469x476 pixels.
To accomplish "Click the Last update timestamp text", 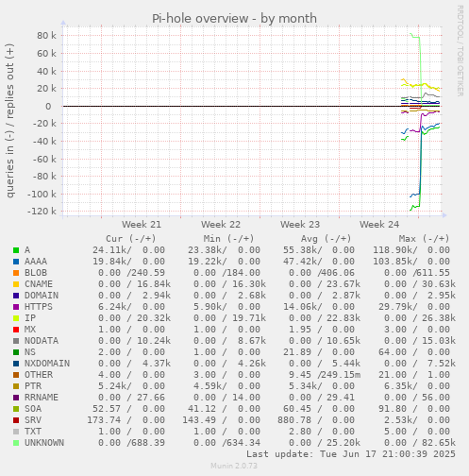I will (x=351, y=454).
